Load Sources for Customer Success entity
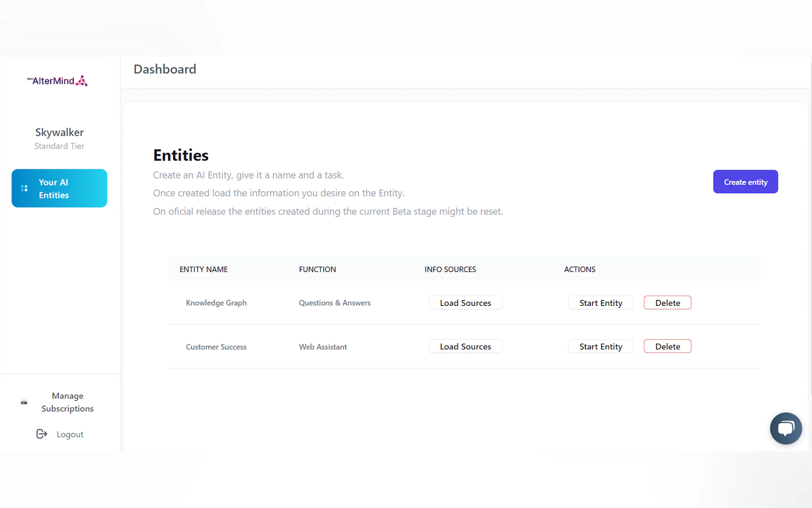 [465, 346]
